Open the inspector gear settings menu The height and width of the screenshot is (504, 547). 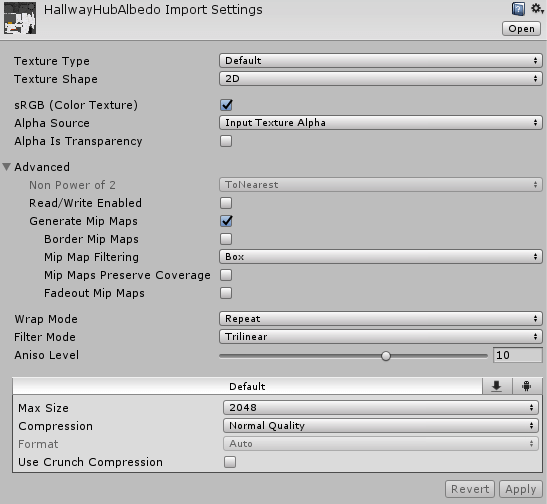point(537,9)
